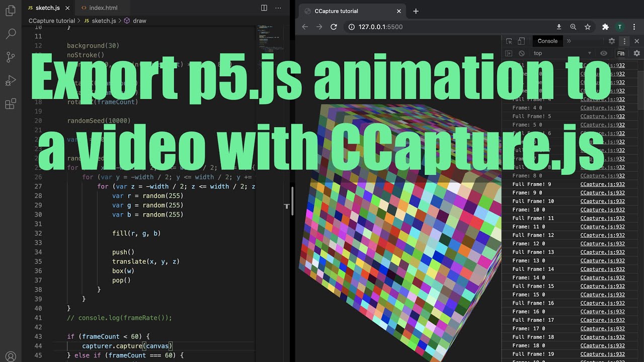Open the Chrome three-dot menu
The height and width of the screenshot is (362, 644).
[634, 27]
